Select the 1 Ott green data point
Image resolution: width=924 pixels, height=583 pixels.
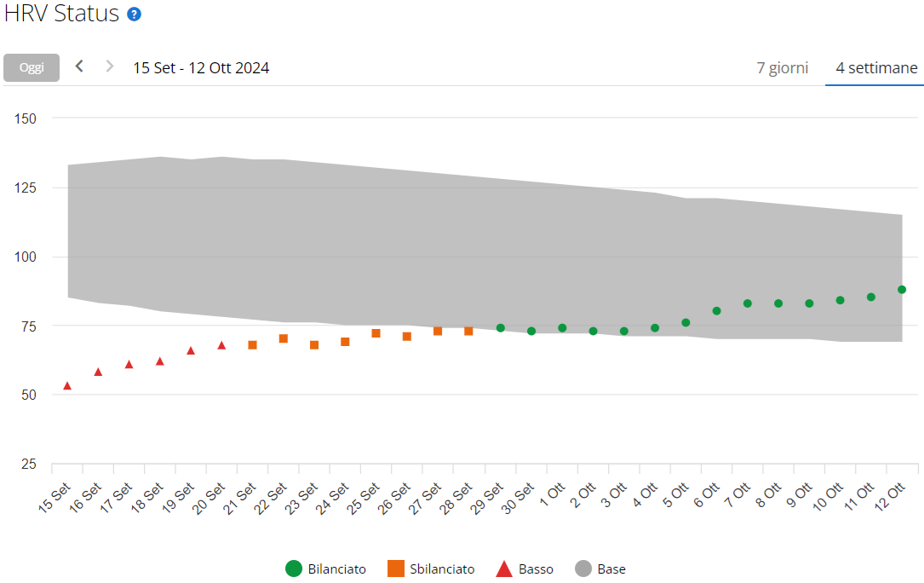(562, 328)
